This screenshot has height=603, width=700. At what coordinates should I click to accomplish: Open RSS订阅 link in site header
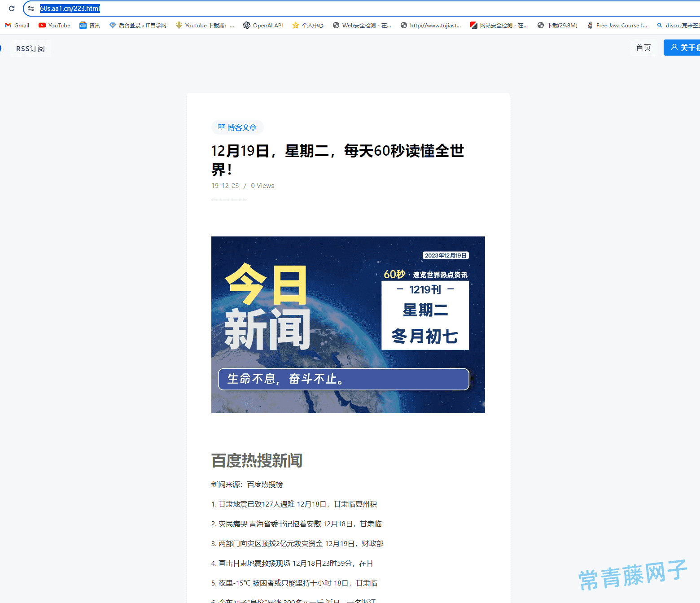coord(31,48)
